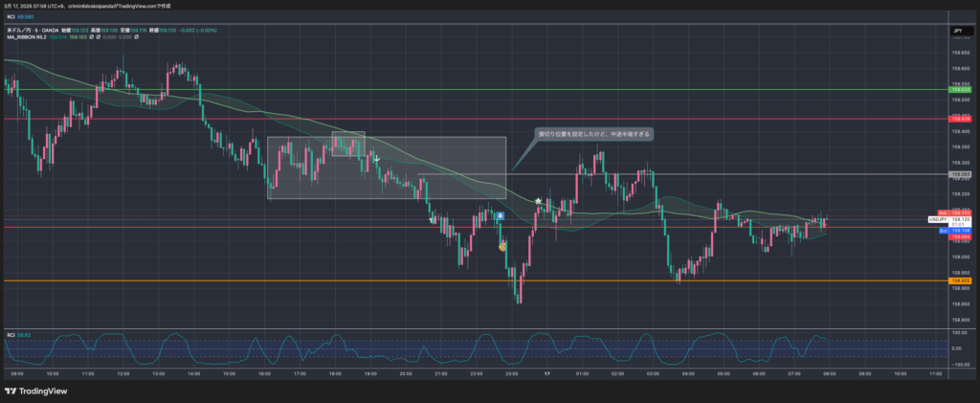Click the orange emoji marker on chart

(502, 246)
